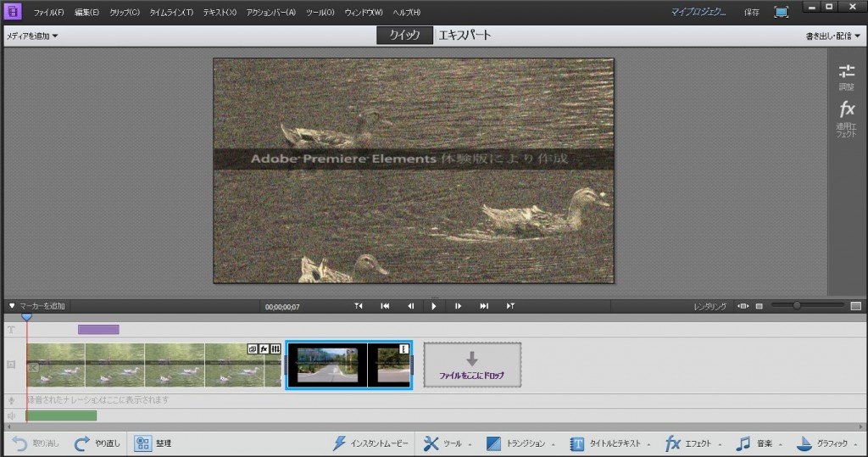This screenshot has width=868, height=457.
Task: Open the メディアを追加 dropdown
Action: point(32,36)
